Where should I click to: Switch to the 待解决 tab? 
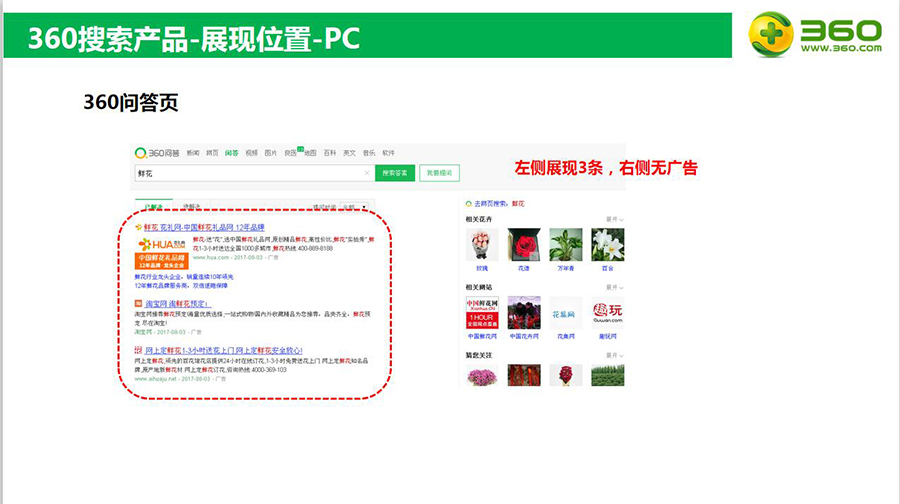[191, 207]
